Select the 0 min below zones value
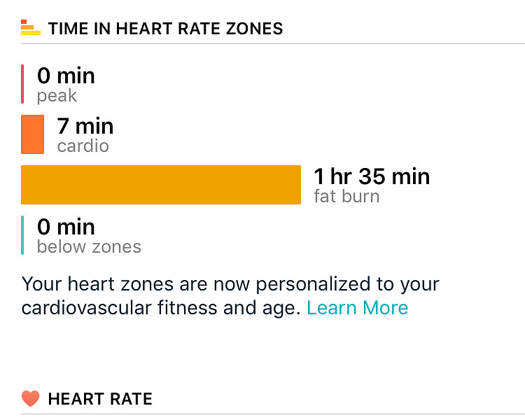The height and width of the screenshot is (420, 525). click(x=66, y=227)
